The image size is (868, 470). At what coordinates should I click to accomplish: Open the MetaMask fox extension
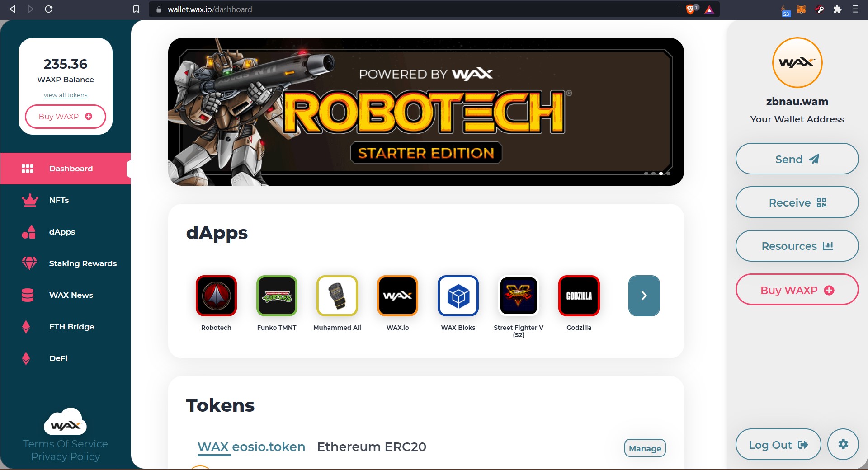tap(802, 9)
